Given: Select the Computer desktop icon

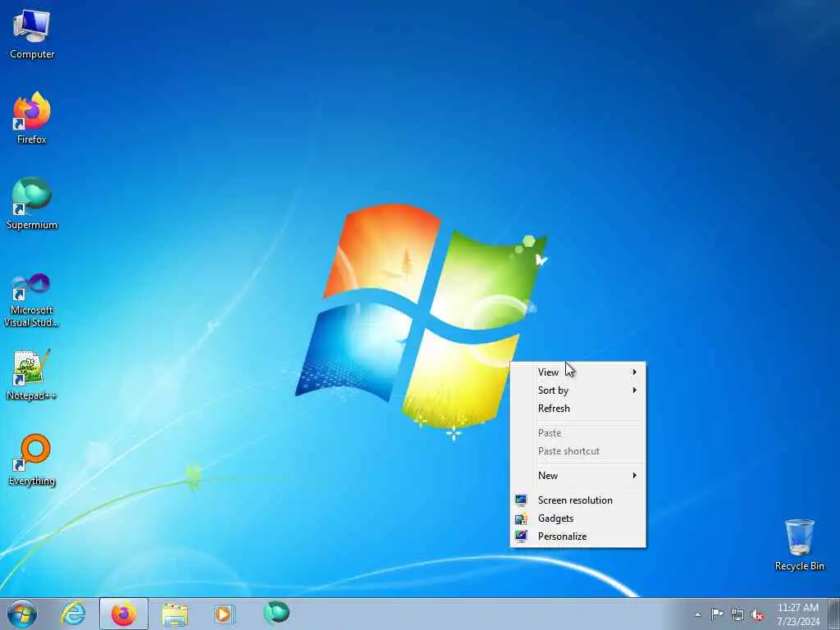Looking at the screenshot, I should [x=32, y=34].
